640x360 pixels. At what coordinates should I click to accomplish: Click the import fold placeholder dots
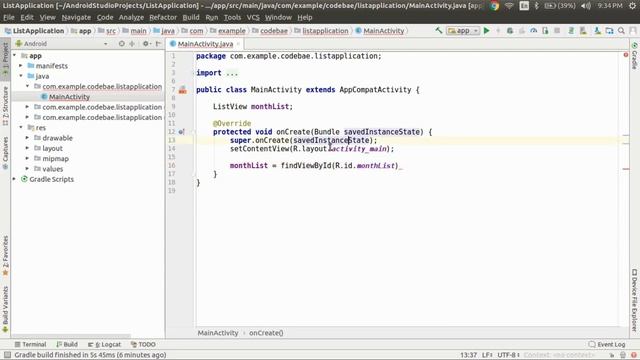pyautogui.click(x=231, y=73)
